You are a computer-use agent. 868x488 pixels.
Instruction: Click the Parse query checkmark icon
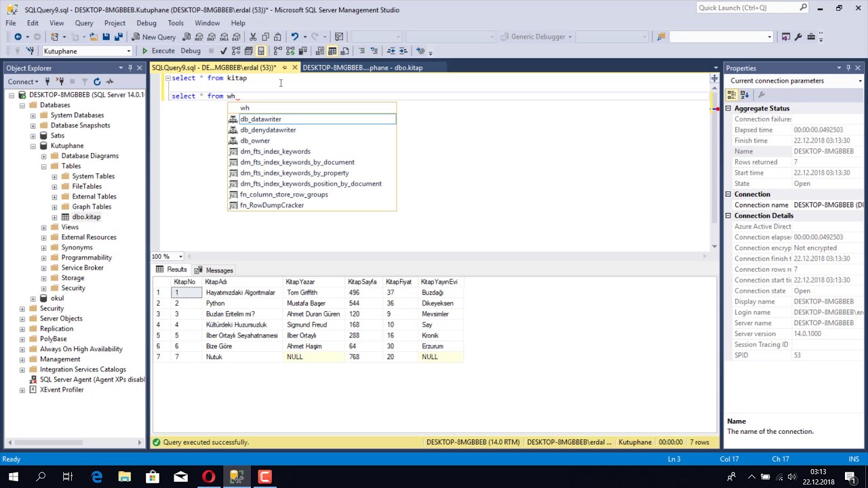[223, 51]
